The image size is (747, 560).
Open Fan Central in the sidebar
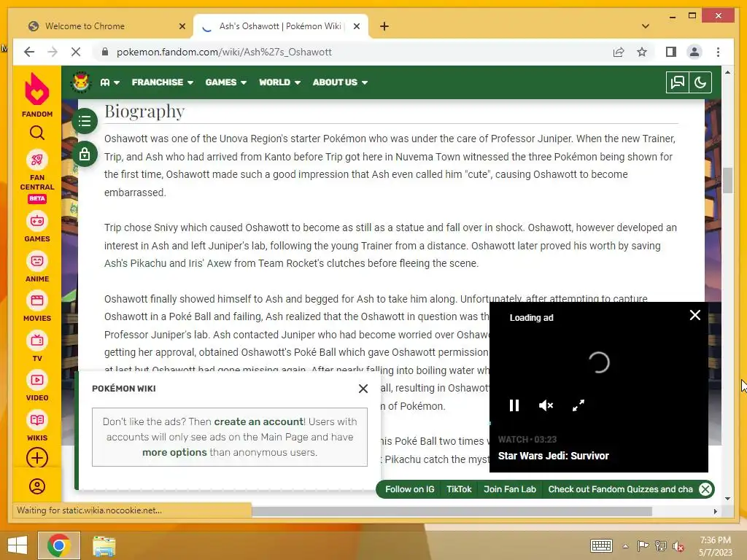37,176
